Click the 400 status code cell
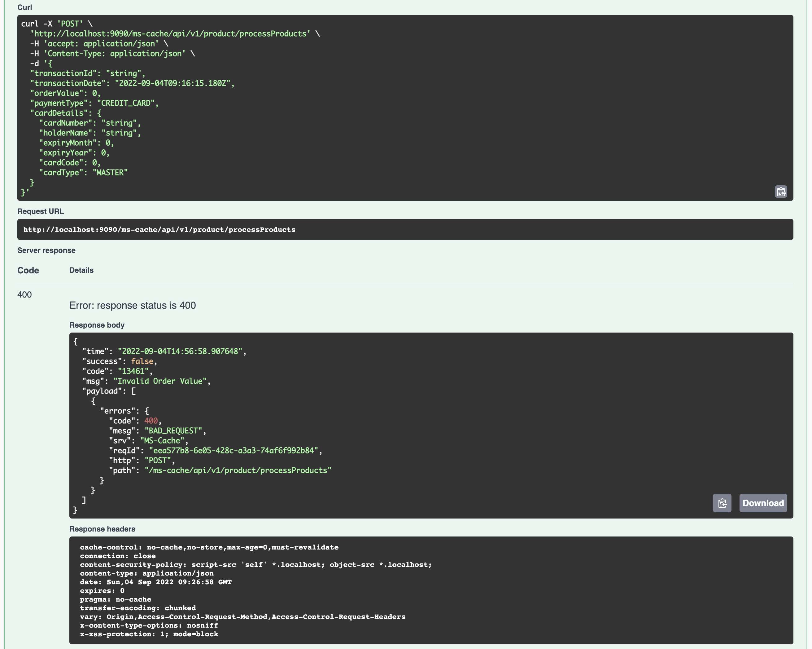This screenshot has width=812, height=649. coord(24,295)
